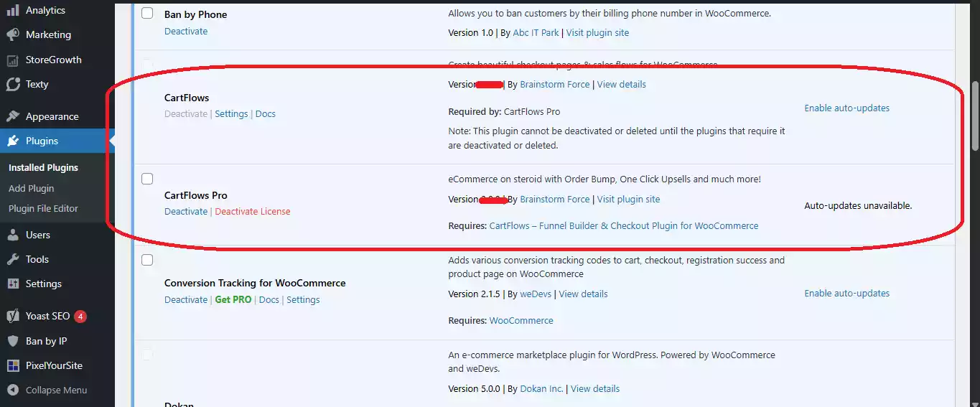Open Conversion Tracking Settings link

303,299
